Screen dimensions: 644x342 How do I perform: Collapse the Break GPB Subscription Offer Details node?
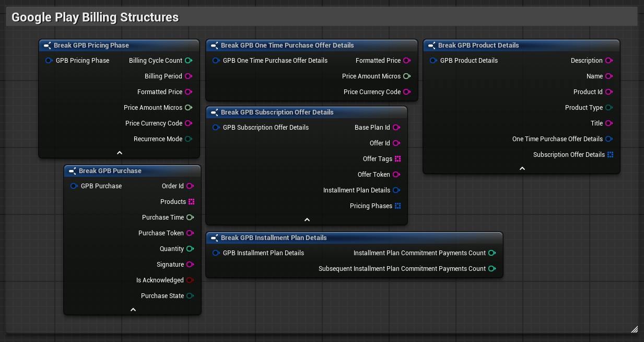pos(307,220)
